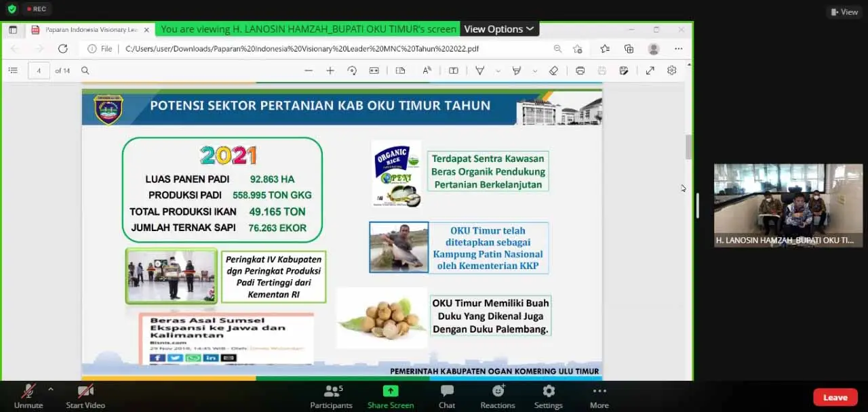This screenshot has width=868, height=412.
Task: Open the browser profile avatar
Action: tap(654, 49)
